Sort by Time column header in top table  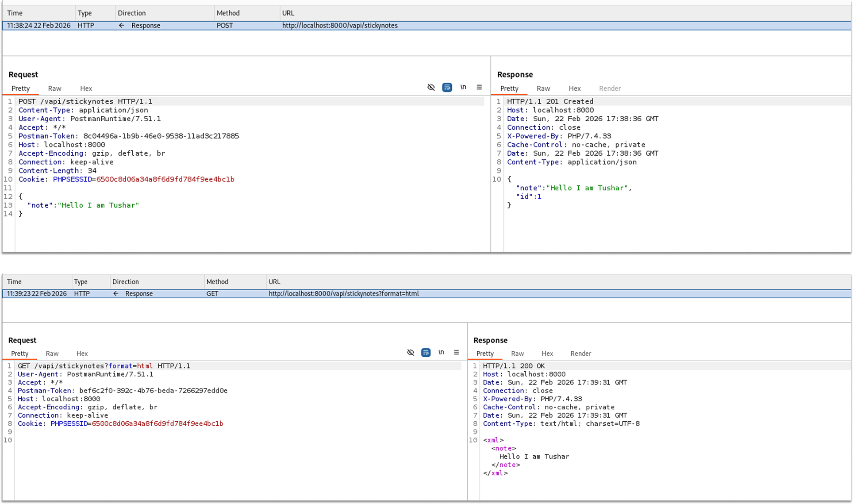click(15, 13)
